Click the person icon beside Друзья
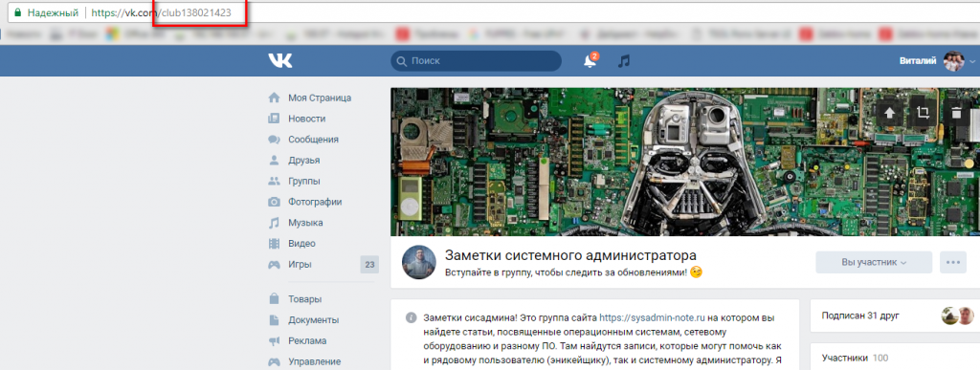Viewport: 980px width, 370px height. tap(274, 161)
